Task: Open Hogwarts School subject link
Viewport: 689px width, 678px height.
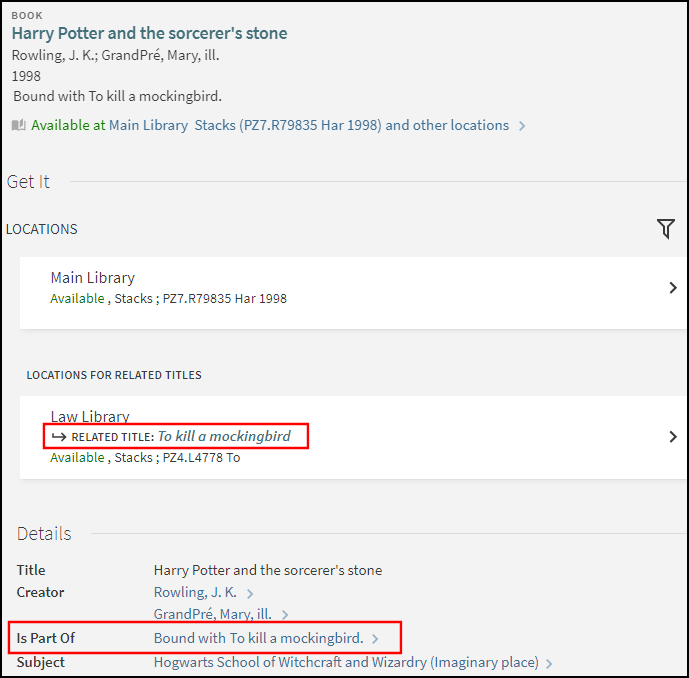Action: coord(346,662)
